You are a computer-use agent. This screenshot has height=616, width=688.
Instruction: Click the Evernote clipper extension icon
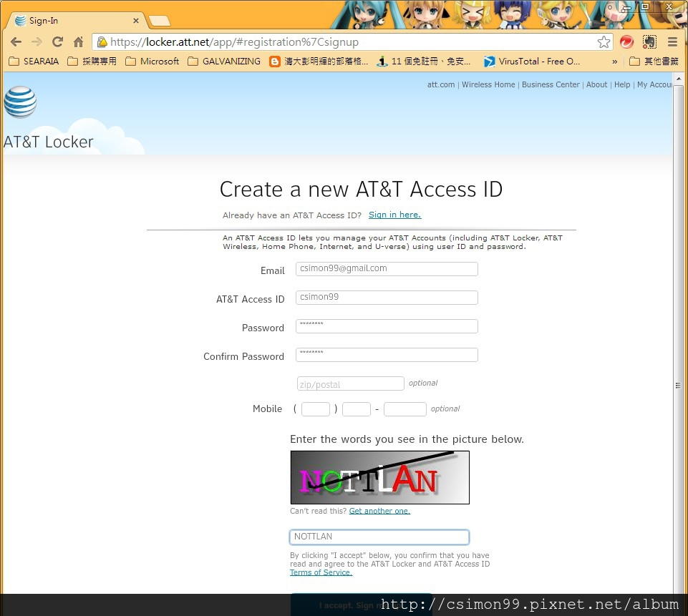tap(649, 42)
